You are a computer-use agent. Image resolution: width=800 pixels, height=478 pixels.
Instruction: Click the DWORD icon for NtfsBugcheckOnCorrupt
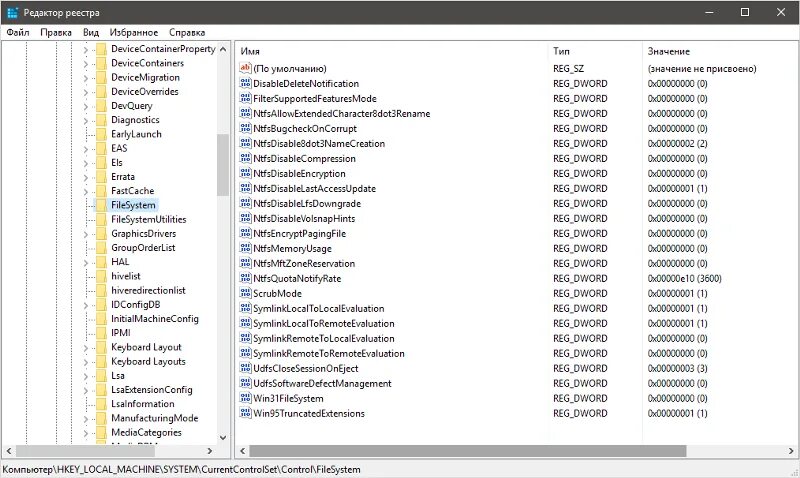click(x=245, y=128)
